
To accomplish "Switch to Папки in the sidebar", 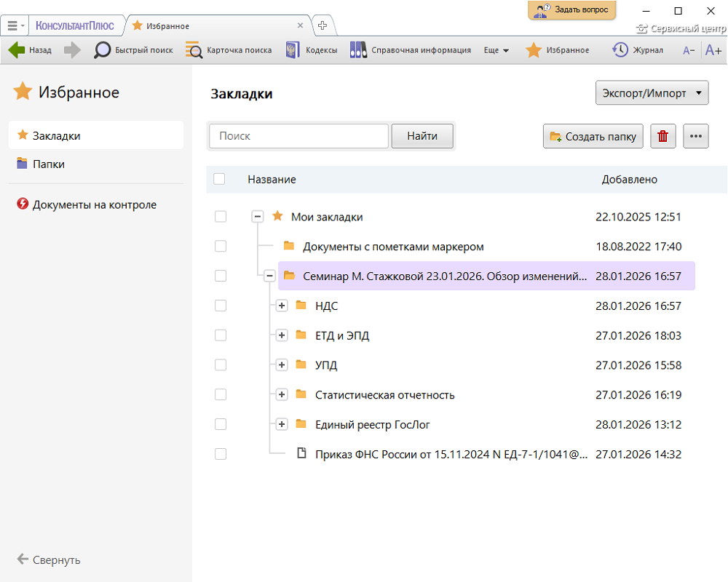I will point(49,164).
